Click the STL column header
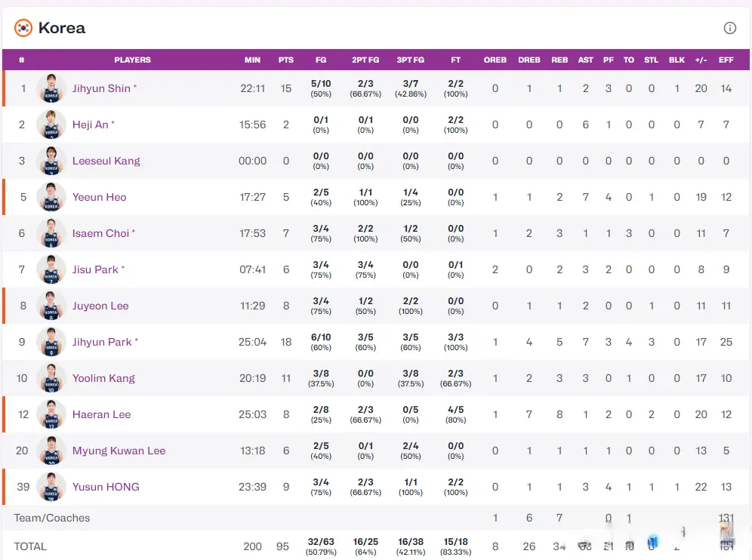This screenshot has width=752, height=560. [652, 60]
